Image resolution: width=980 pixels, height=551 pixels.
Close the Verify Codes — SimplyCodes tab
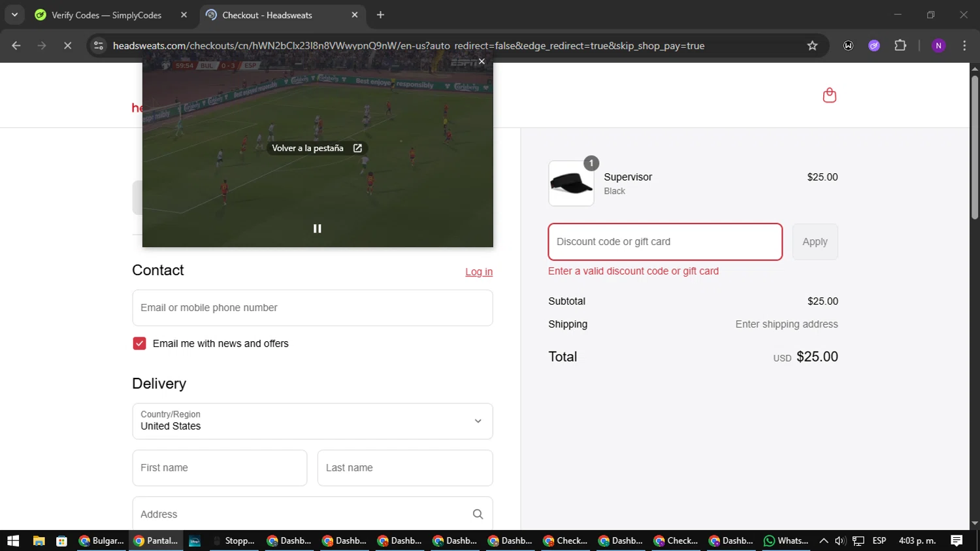point(184,15)
